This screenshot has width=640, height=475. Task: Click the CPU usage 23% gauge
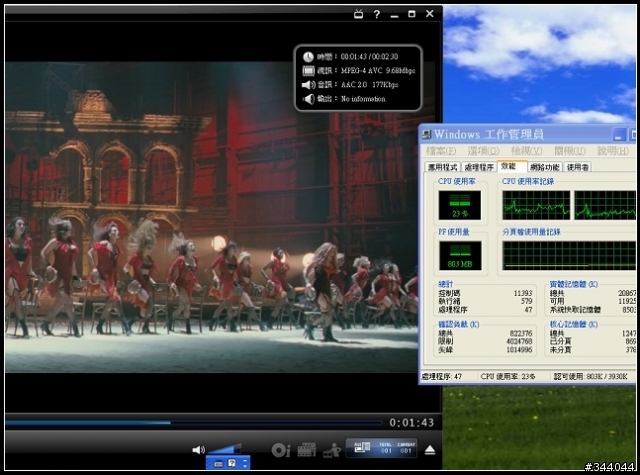pyautogui.click(x=460, y=205)
